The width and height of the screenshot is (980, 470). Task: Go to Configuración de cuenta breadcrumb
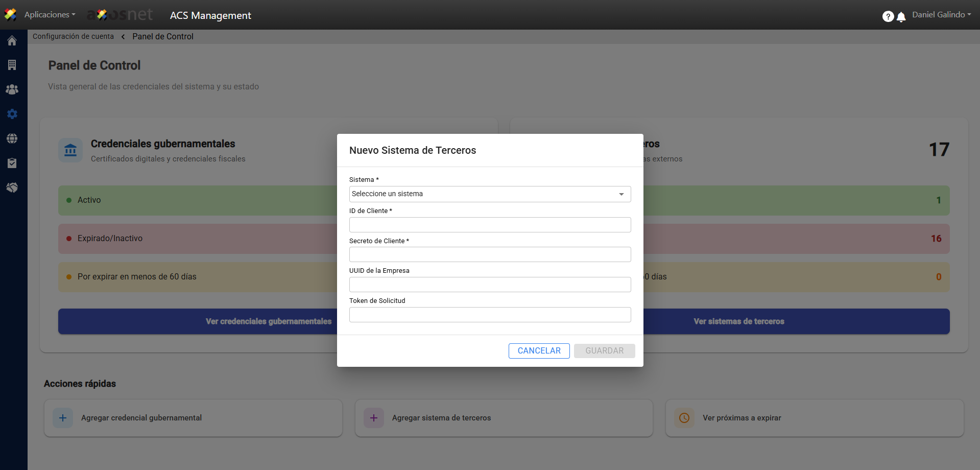click(x=73, y=36)
